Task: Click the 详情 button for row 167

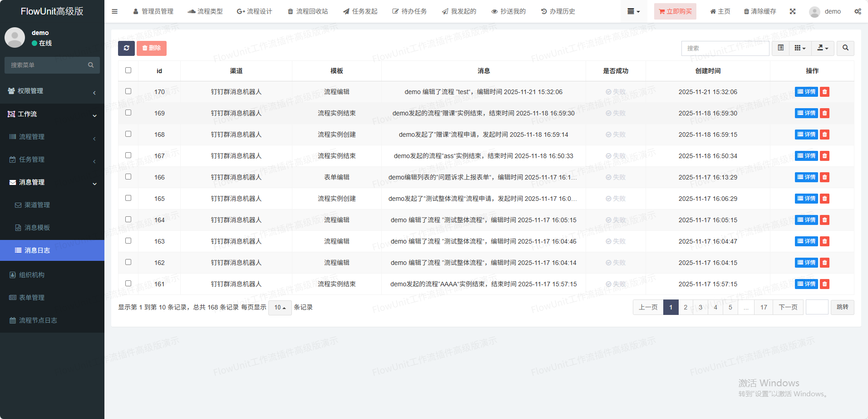Action: pos(806,156)
